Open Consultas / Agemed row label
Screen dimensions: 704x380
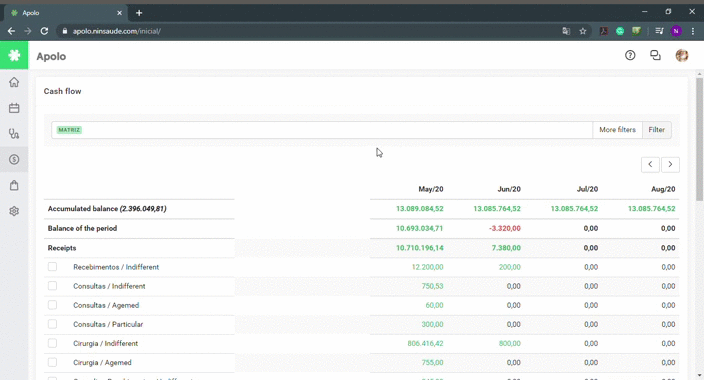tap(106, 305)
